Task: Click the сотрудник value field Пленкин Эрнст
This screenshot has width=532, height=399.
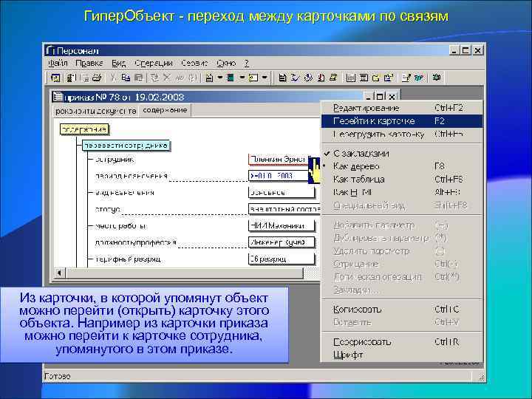Action: tap(280, 159)
